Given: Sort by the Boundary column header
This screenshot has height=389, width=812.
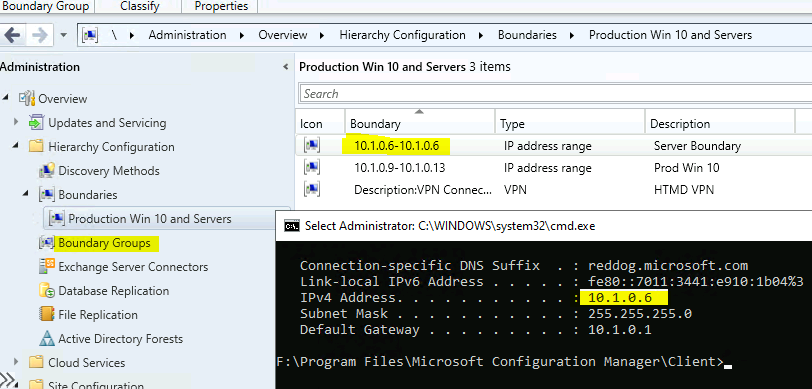Looking at the screenshot, I should [x=420, y=123].
